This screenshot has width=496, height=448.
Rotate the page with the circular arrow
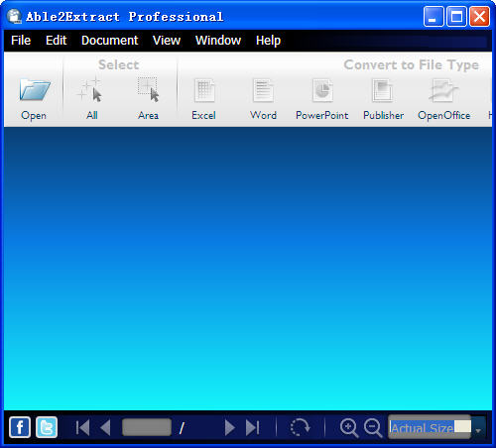tap(300, 427)
